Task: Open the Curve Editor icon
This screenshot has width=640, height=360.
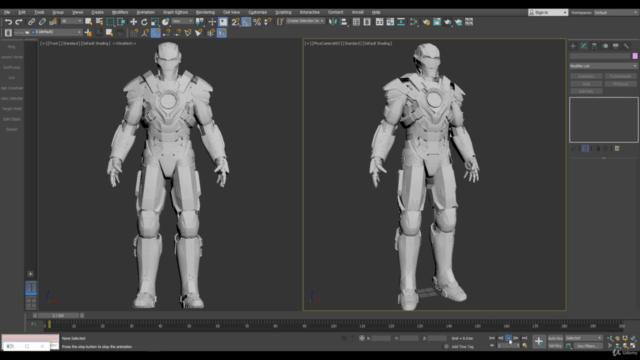Action: pos(390,22)
